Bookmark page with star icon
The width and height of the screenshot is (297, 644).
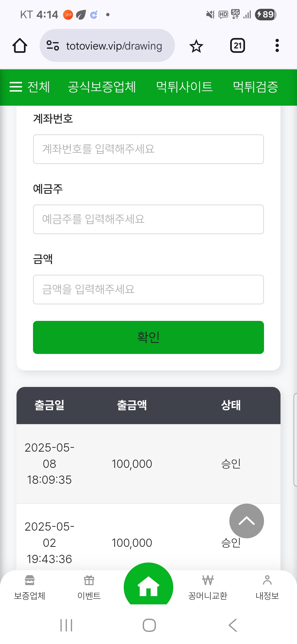click(x=196, y=46)
